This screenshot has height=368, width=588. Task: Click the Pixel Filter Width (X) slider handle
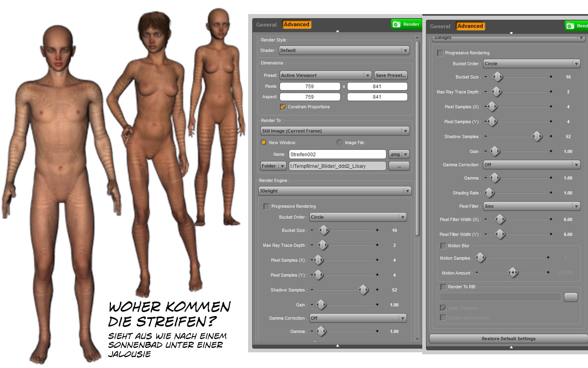(500, 219)
